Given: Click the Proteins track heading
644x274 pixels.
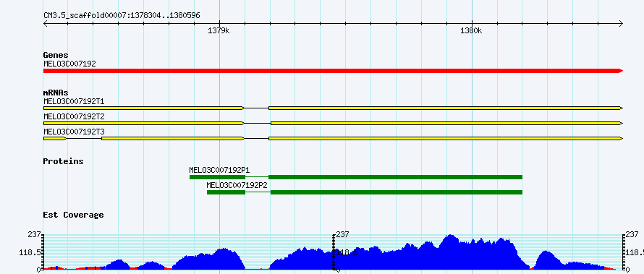Looking at the screenshot, I should click(x=63, y=161).
